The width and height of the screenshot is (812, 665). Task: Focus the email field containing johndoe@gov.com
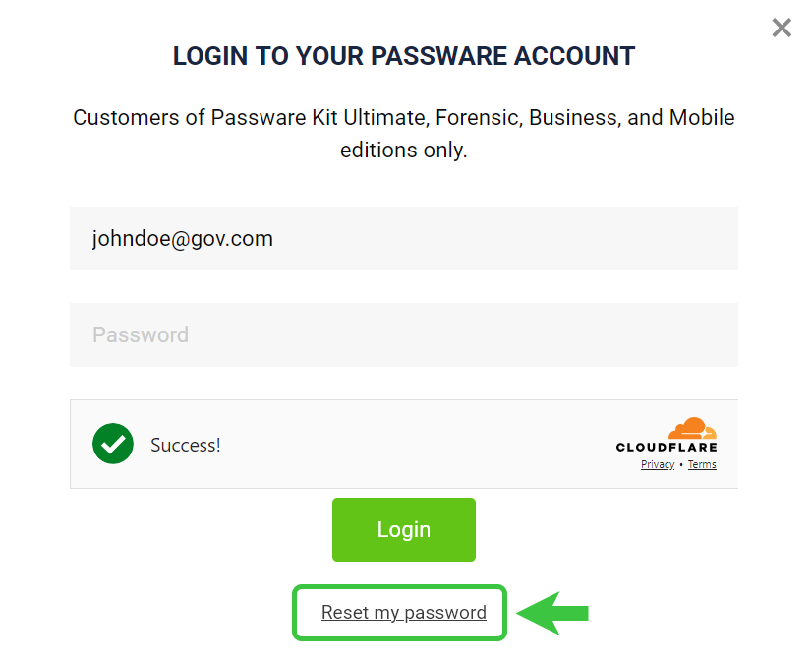(404, 238)
